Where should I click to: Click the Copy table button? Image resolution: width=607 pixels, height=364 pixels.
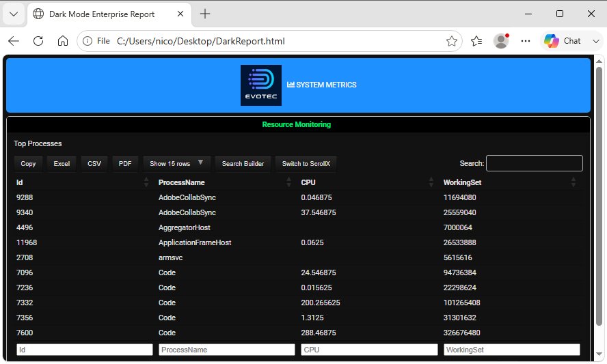point(28,164)
